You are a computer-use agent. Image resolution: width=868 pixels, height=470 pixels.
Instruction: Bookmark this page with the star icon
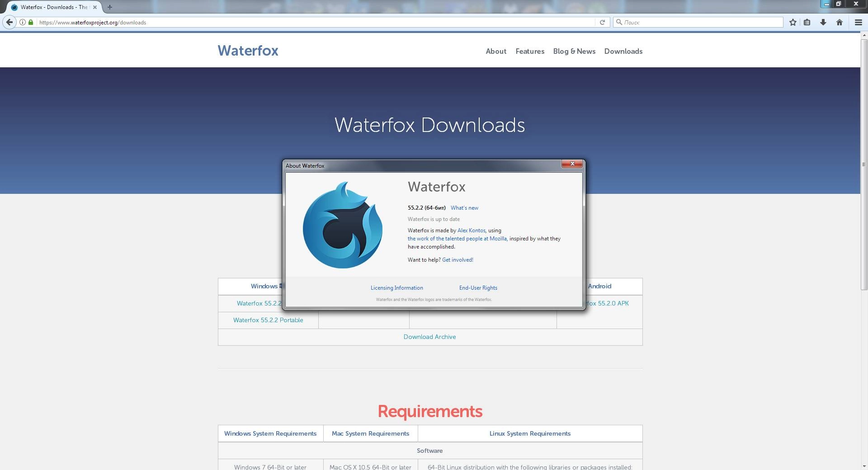click(x=793, y=22)
